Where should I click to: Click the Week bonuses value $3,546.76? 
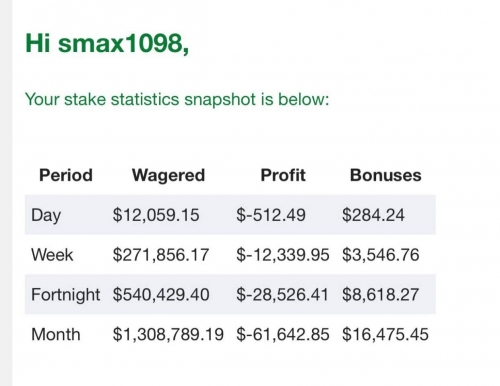(381, 255)
